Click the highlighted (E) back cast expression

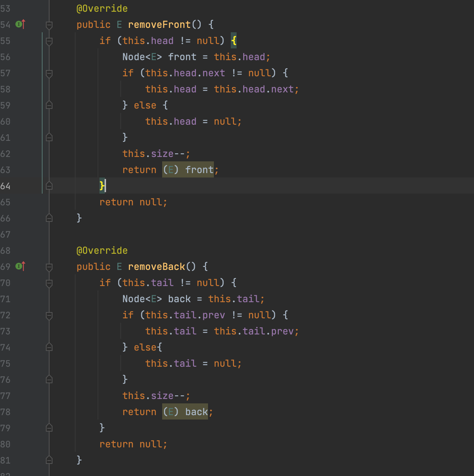pyautogui.click(x=185, y=412)
